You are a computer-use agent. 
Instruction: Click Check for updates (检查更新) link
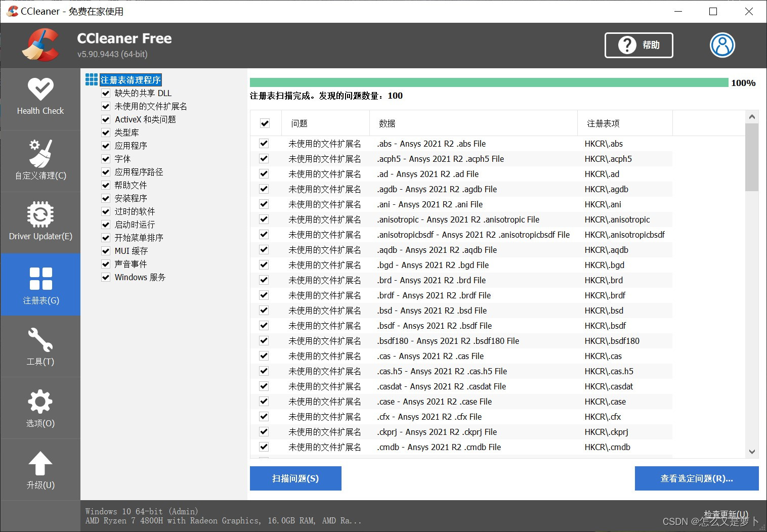coord(726,514)
